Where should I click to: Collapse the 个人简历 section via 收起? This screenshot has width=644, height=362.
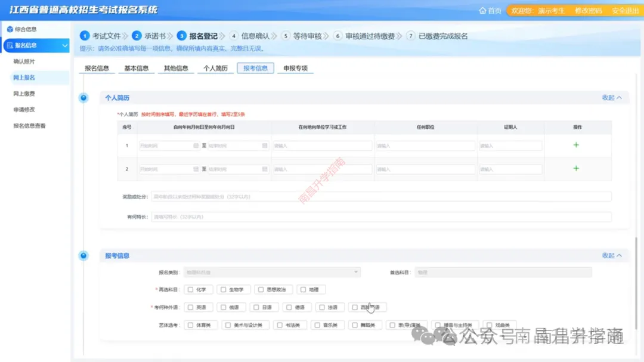click(x=612, y=97)
